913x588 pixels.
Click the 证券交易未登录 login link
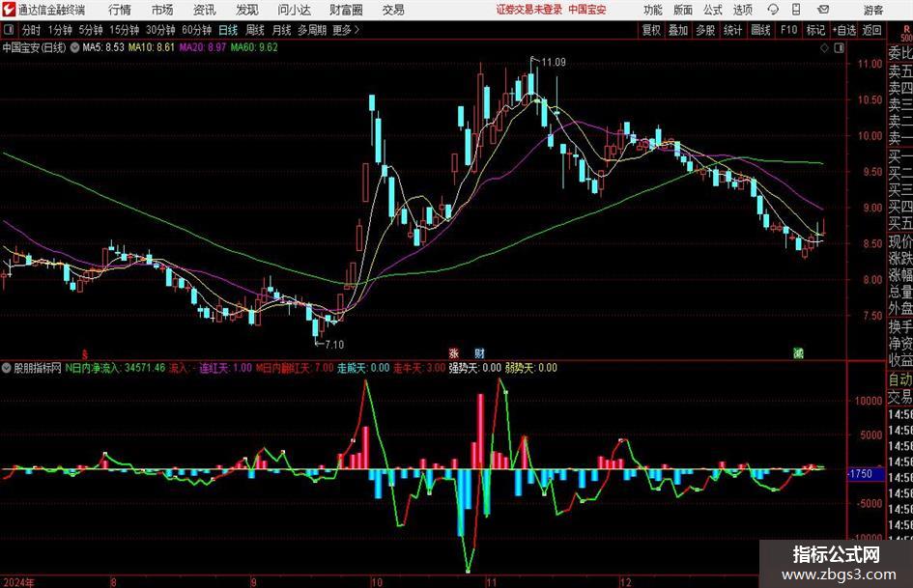point(529,10)
